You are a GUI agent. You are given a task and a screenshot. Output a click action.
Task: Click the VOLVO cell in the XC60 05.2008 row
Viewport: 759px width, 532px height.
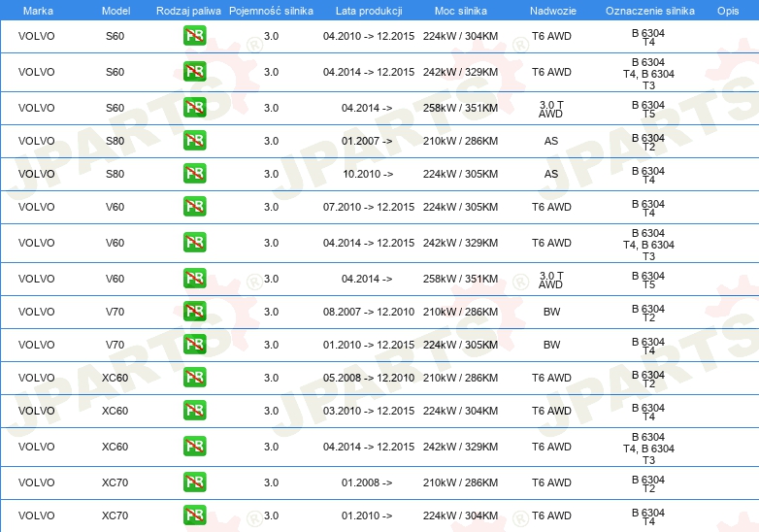pyautogui.click(x=36, y=378)
